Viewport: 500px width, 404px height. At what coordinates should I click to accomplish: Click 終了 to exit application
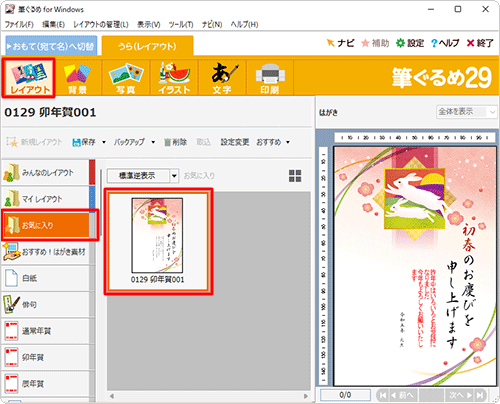(x=480, y=43)
